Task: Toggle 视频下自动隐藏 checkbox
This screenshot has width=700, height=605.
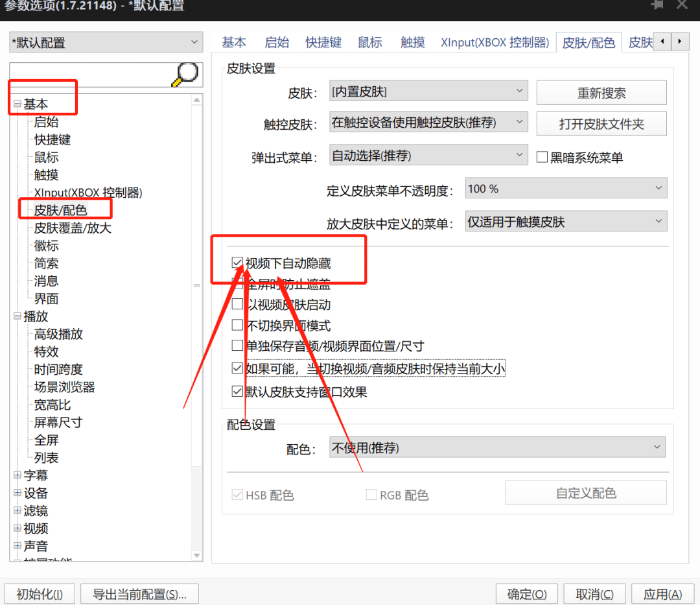Action: click(x=237, y=263)
